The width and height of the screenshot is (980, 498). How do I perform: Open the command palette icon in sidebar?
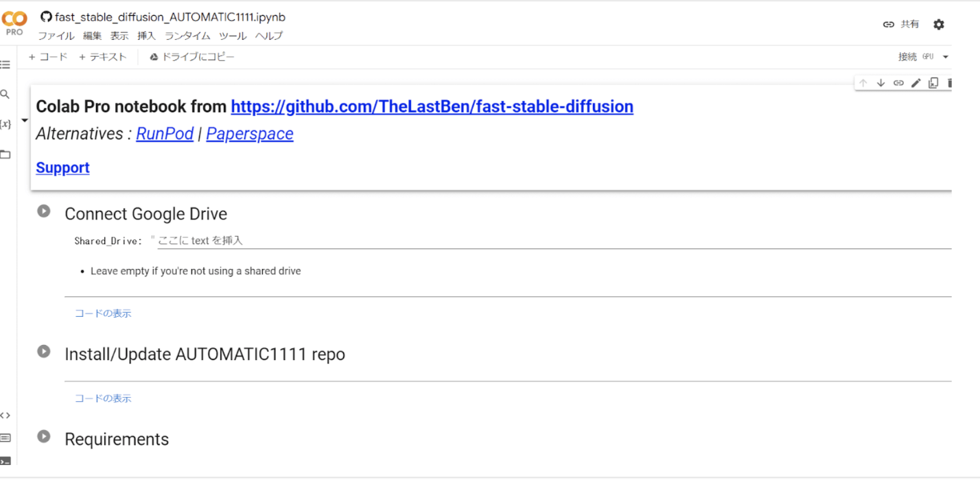coord(5,438)
